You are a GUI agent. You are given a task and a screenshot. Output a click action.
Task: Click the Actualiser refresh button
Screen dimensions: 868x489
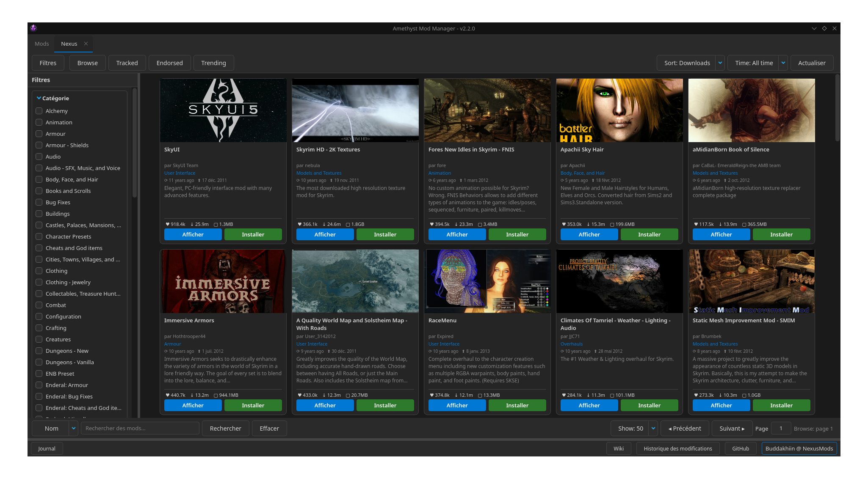point(812,63)
